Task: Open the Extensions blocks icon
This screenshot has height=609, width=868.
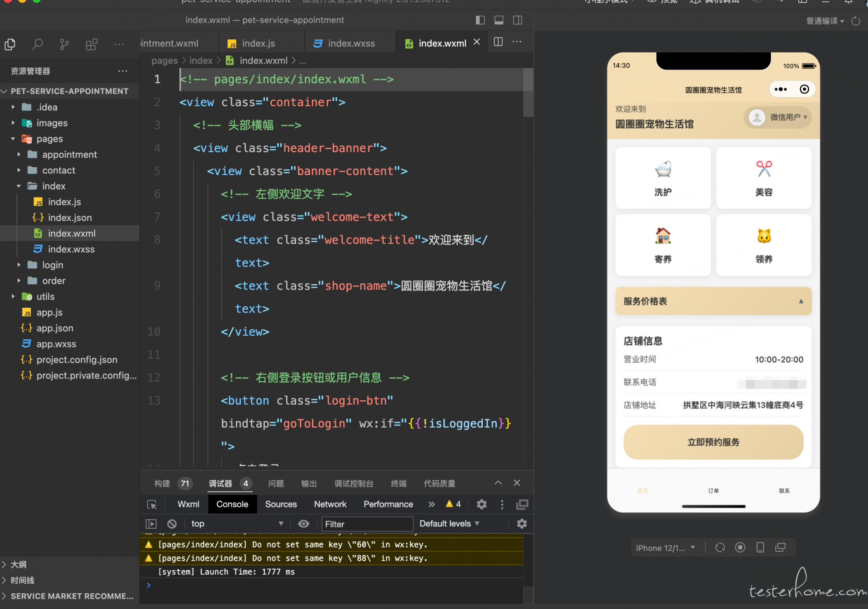Action: pyautogui.click(x=92, y=44)
